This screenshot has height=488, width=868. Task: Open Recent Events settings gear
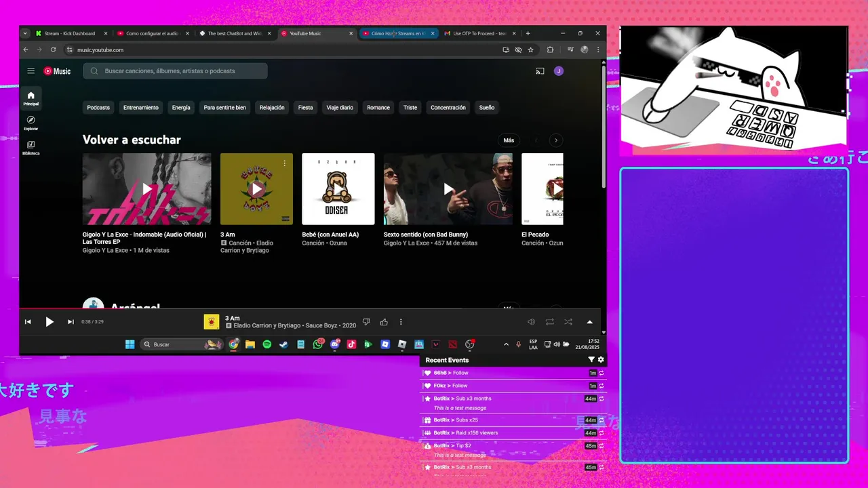coord(601,360)
